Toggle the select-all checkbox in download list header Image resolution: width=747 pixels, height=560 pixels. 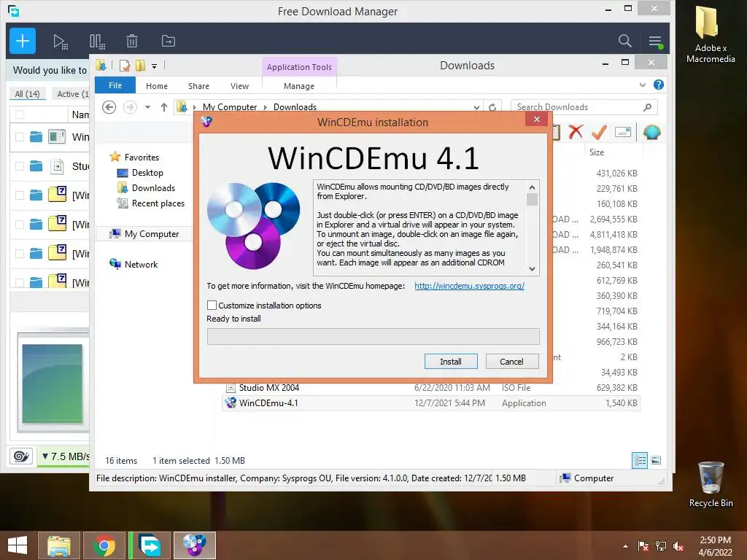(x=20, y=114)
